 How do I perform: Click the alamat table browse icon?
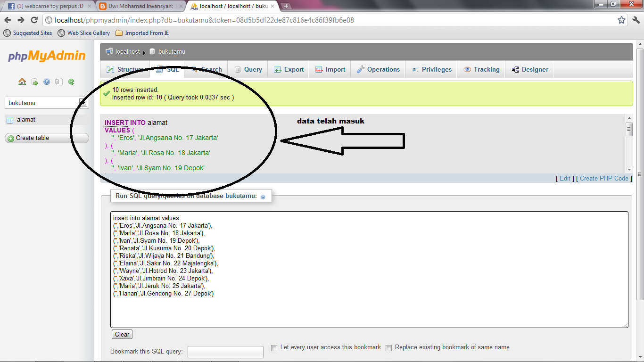(9, 120)
